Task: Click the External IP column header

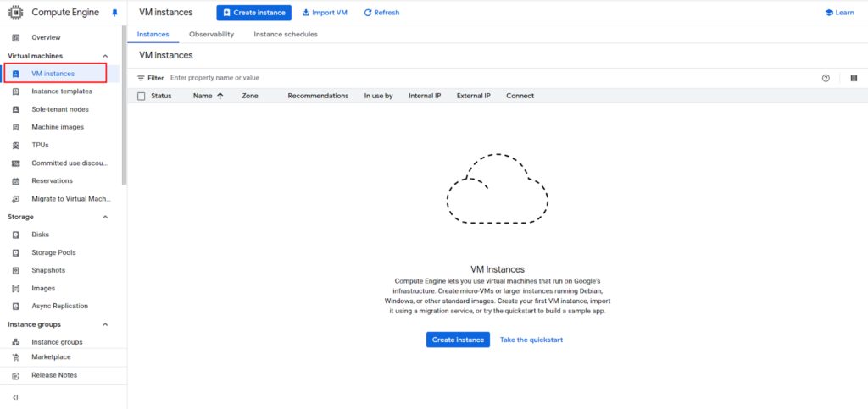Action: [x=473, y=96]
